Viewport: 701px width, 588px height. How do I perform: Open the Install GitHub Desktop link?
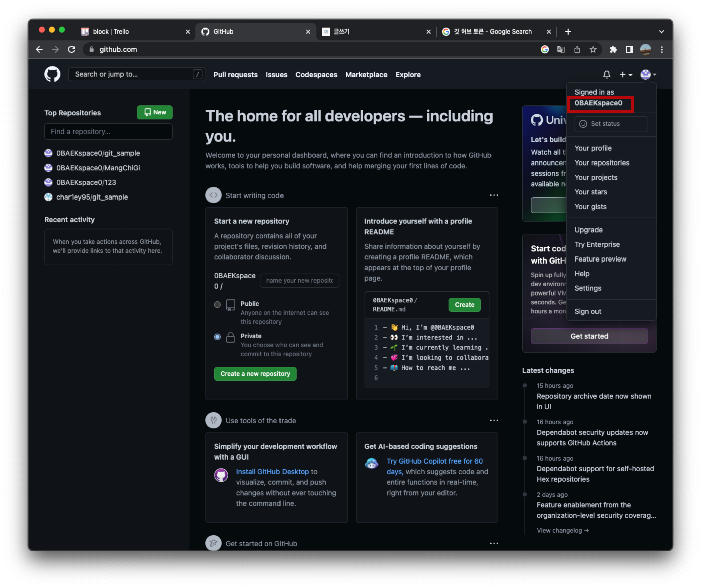coord(272,471)
